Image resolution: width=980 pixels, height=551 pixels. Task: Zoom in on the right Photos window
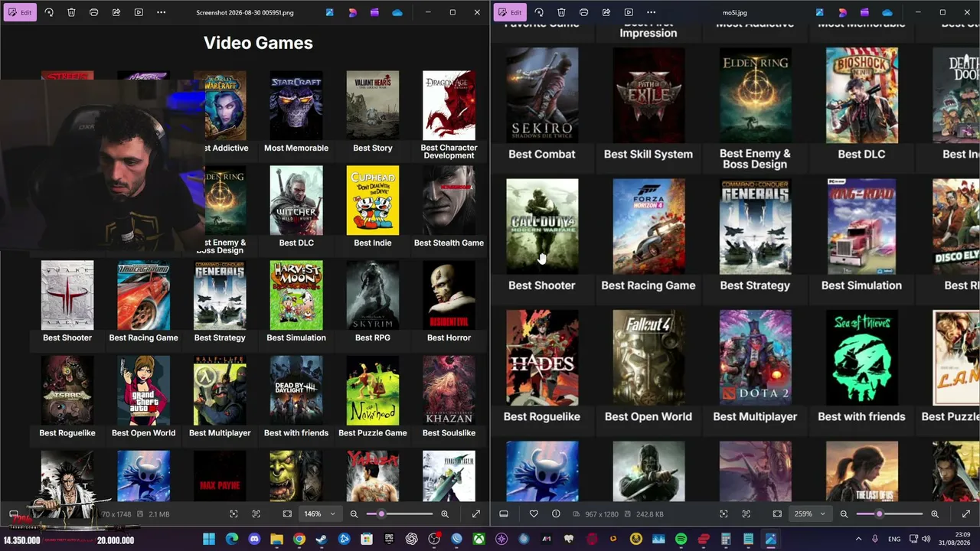[935, 514]
